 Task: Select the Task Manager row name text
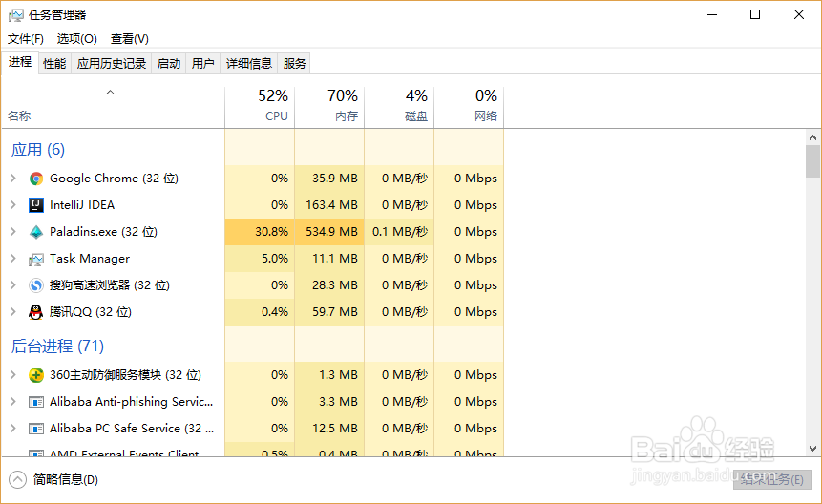[x=90, y=259]
